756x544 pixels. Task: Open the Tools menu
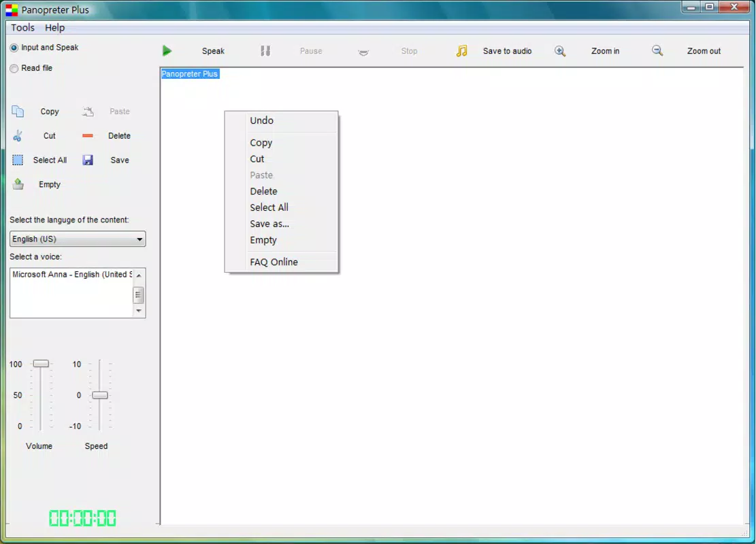pos(22,27)
